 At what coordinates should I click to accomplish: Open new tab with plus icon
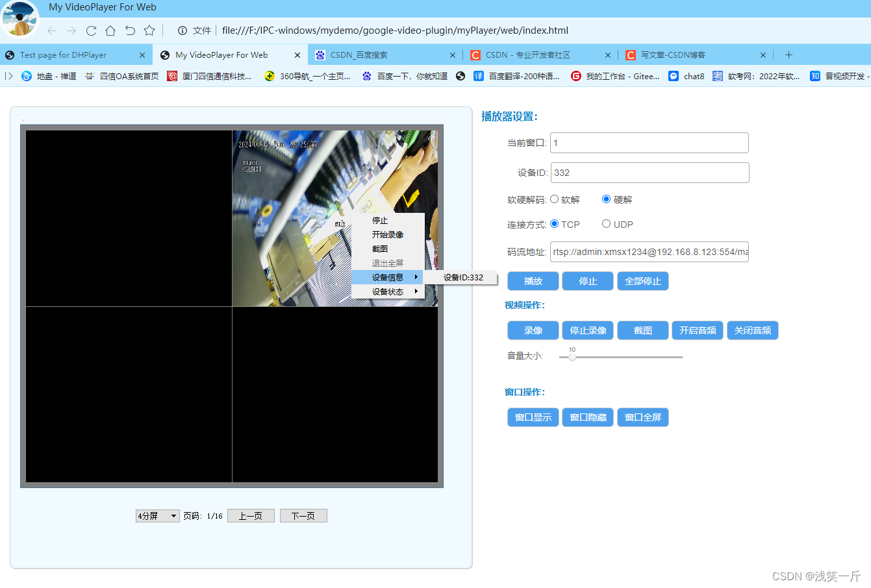click(789, 55)
